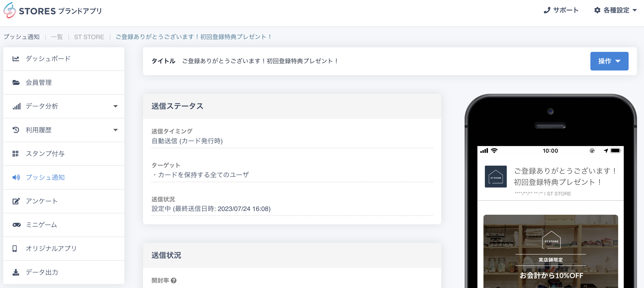Screen dimensions: 644x288
Task: Click the stamp QR code icon
Action: point(16,154)
